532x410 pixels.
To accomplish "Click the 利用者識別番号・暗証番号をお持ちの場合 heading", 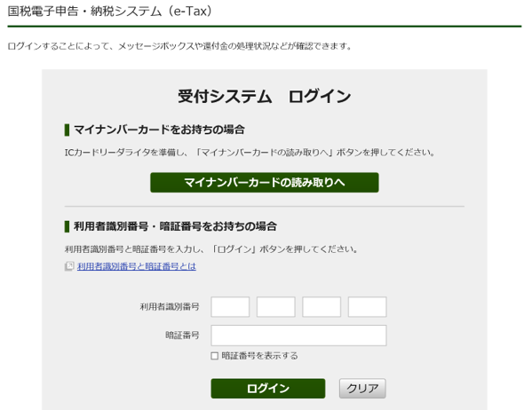I will point(176,226).
